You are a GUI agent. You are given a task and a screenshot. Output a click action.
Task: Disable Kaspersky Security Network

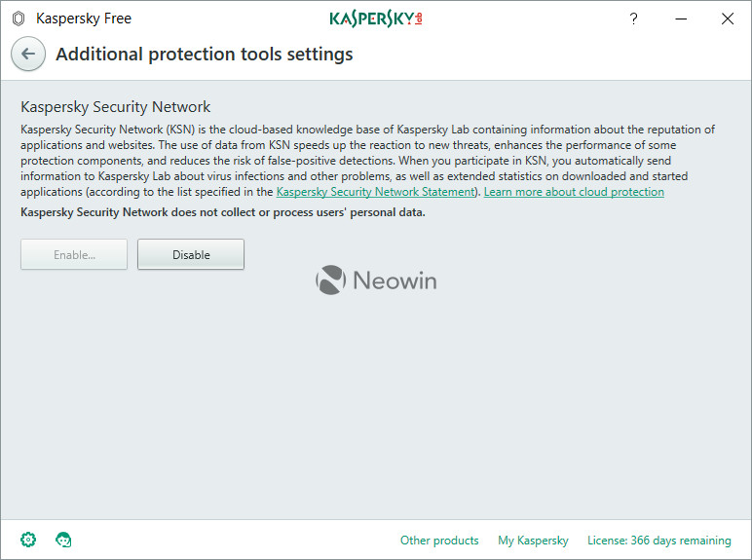(x=191, y=254)
